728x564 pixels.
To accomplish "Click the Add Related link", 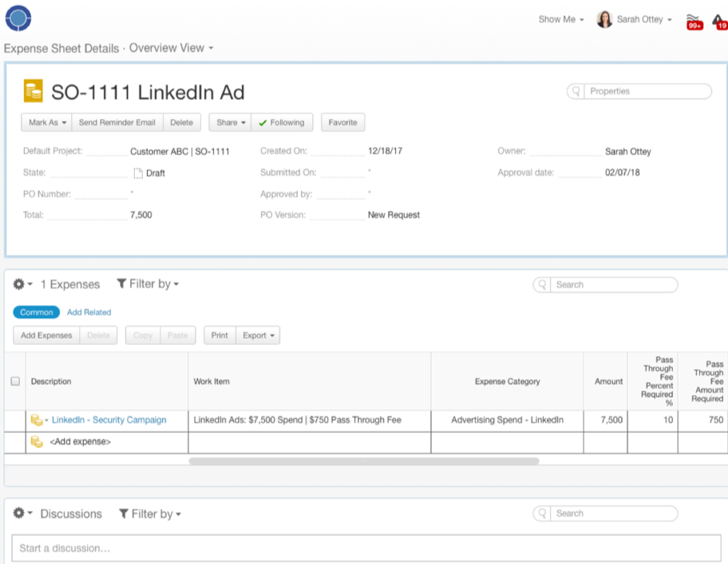I will click(x=89, y=312).
